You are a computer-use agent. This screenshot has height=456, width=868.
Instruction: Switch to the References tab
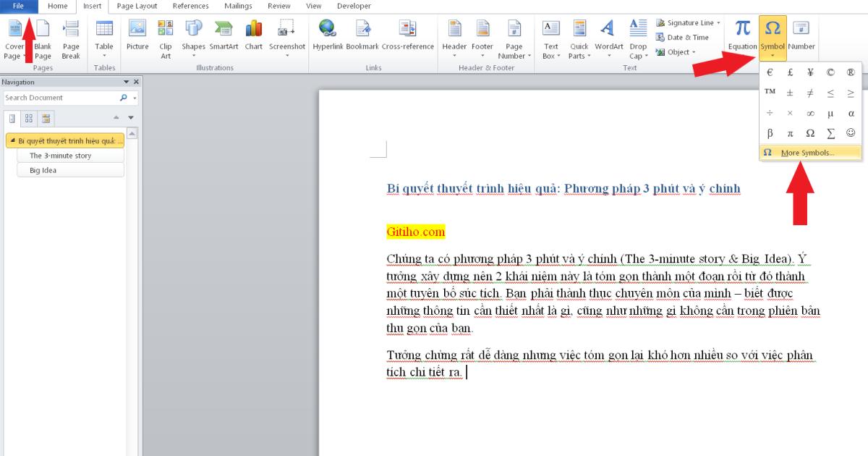[x=190, y=6]
